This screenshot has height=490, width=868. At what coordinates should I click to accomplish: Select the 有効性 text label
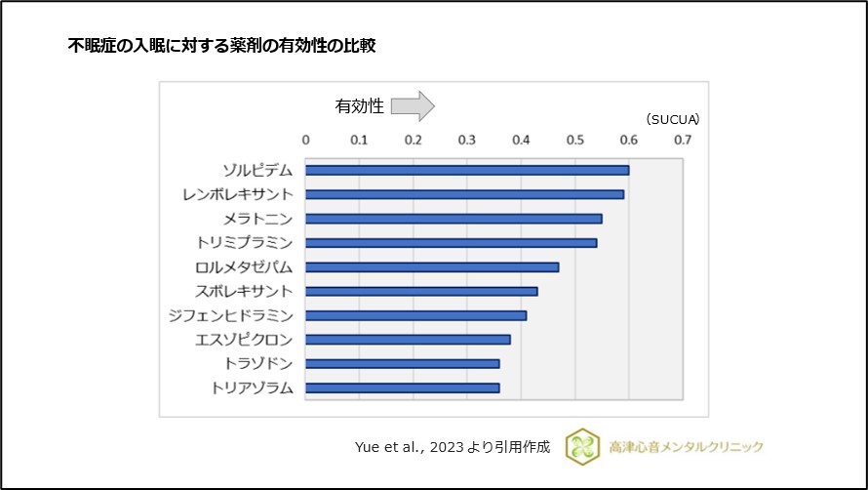[x=360, y=105]
